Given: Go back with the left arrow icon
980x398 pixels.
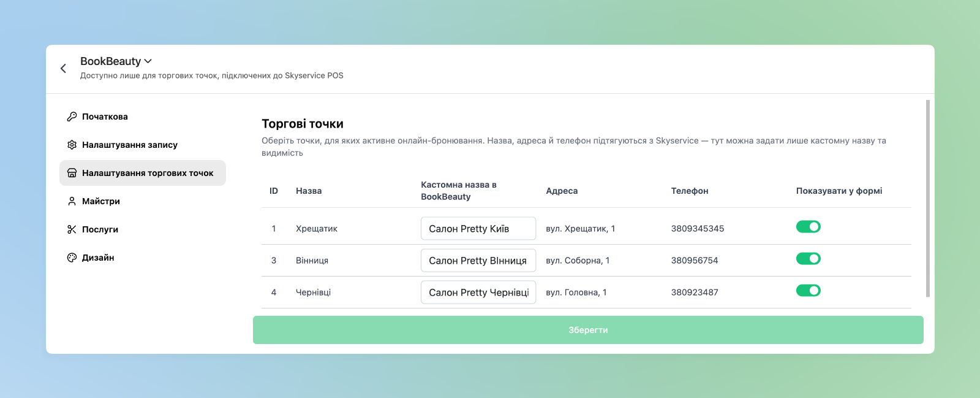Looking at the screenshot, I should click(63, 68).
